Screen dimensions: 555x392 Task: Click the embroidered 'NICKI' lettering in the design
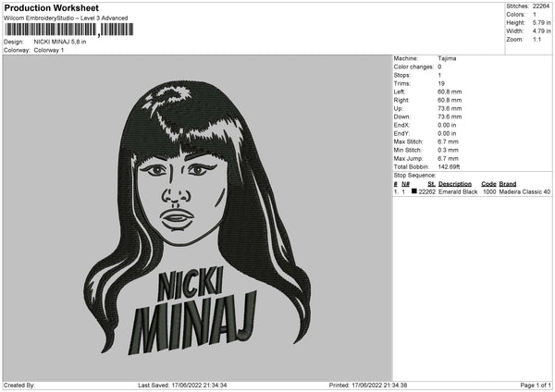click(x=190, y=285)
